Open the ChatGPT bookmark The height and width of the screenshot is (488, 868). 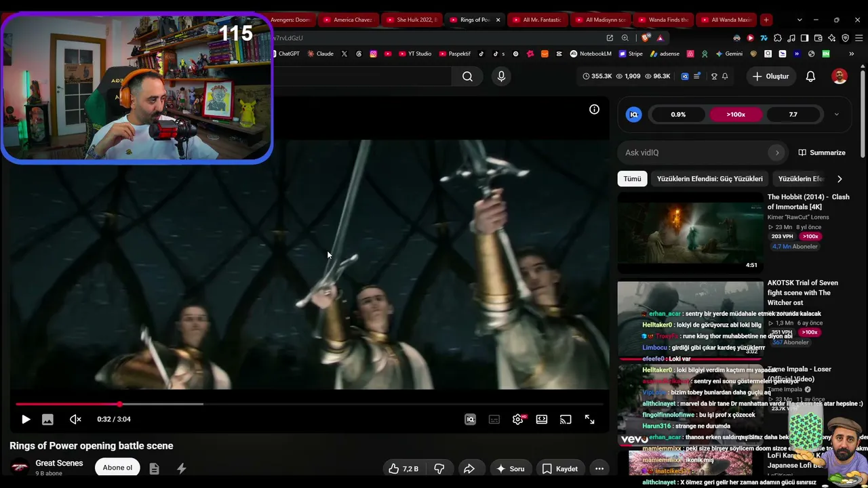[x=285, y=54]
